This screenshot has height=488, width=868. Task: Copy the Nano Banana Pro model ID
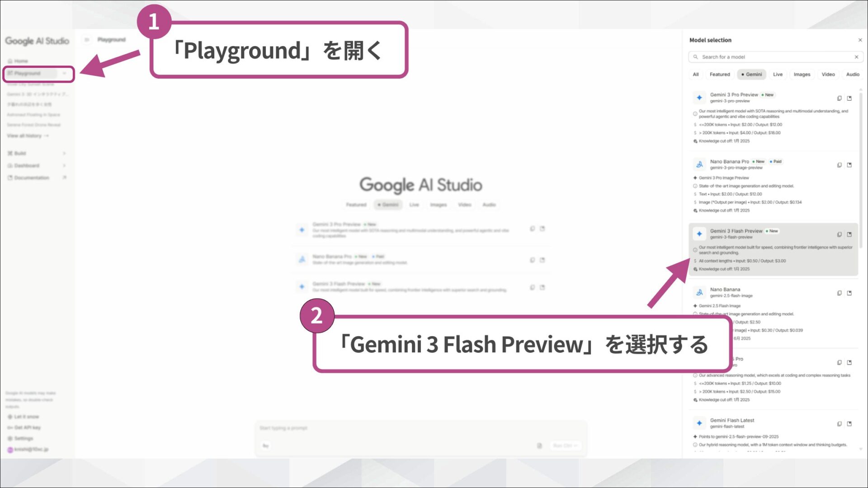[839, 165]
